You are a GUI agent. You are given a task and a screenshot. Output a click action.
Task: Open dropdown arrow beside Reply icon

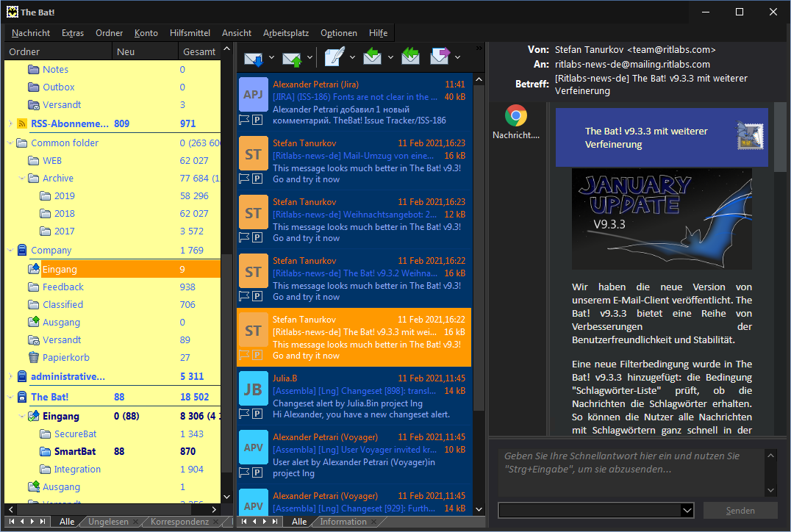point(390,57)
